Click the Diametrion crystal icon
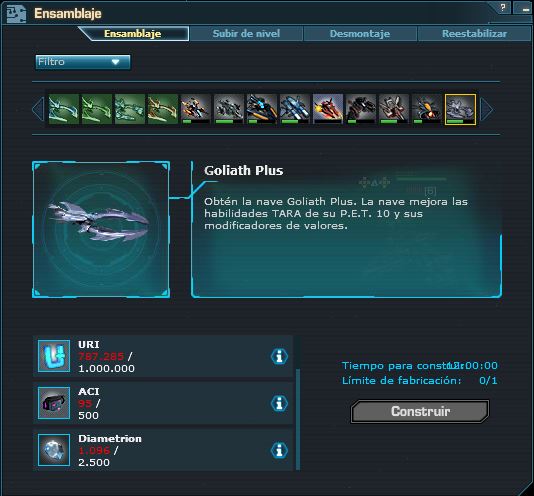 click(x=54, y=450)
